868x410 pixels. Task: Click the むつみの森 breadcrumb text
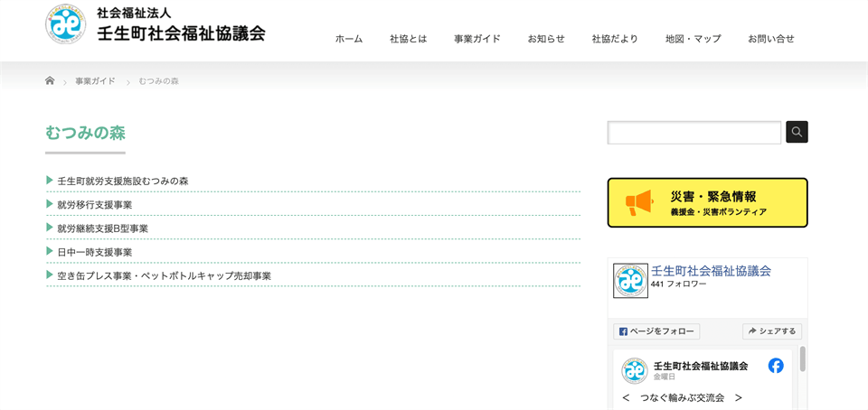(x=159, y=81)
